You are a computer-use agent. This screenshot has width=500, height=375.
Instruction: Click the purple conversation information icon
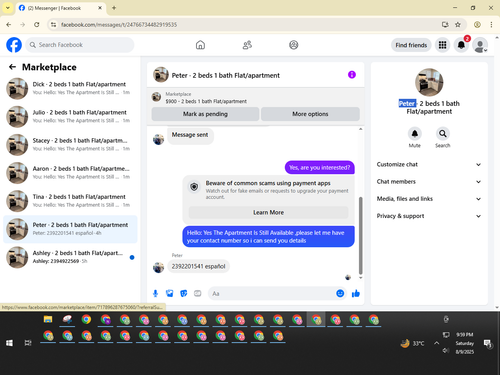352,75
